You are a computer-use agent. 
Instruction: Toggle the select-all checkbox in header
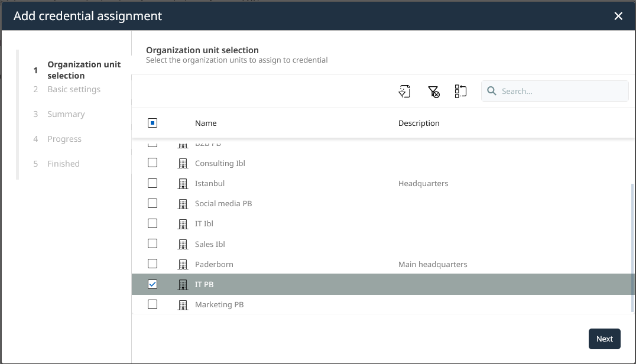pos(152,123)
